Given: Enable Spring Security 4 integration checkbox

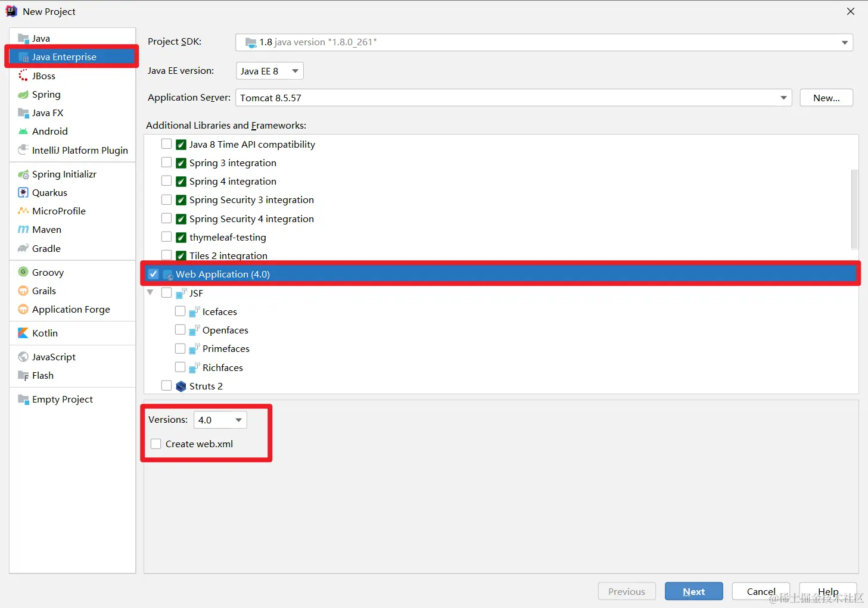Looking at the screenshot, I should click(167, 219).
